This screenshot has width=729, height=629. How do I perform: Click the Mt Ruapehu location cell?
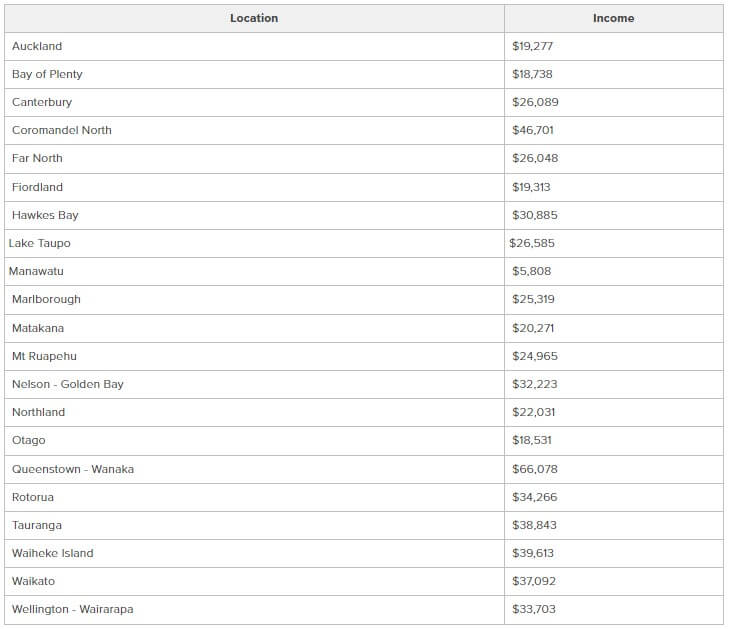pos(44,356)
